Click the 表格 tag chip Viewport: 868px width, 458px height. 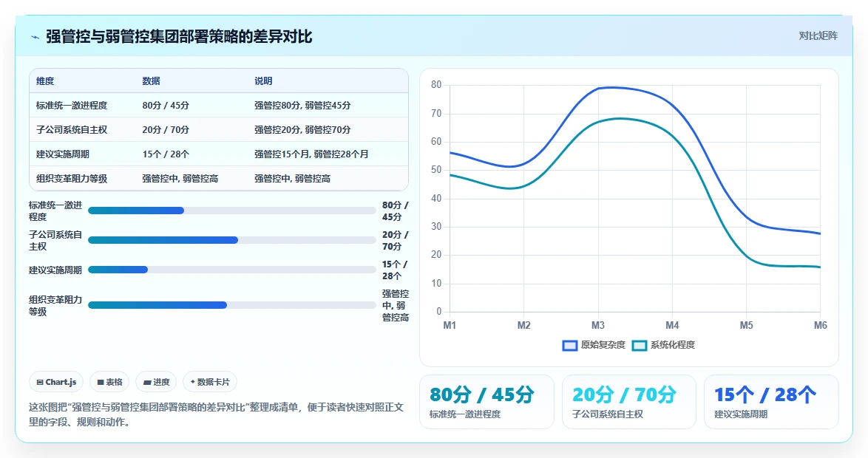[x=109, y=382]
